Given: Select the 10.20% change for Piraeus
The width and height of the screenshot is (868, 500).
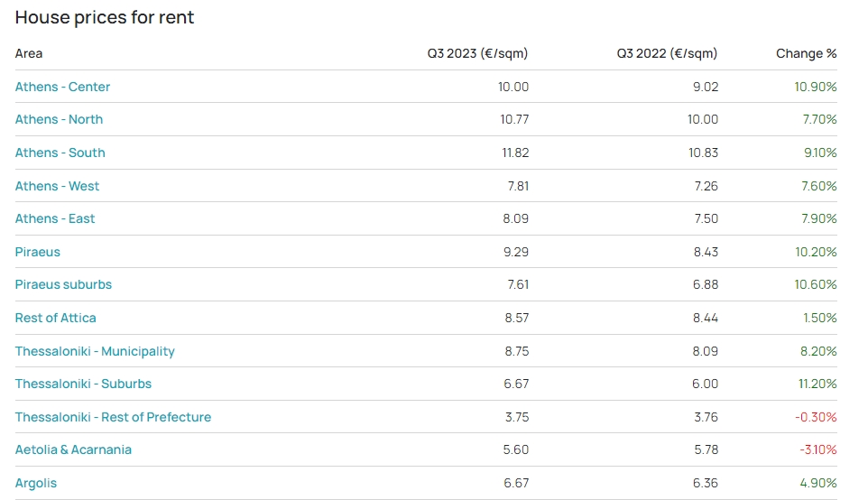Looking at the screenshot, I should click(x=816, y=252).
